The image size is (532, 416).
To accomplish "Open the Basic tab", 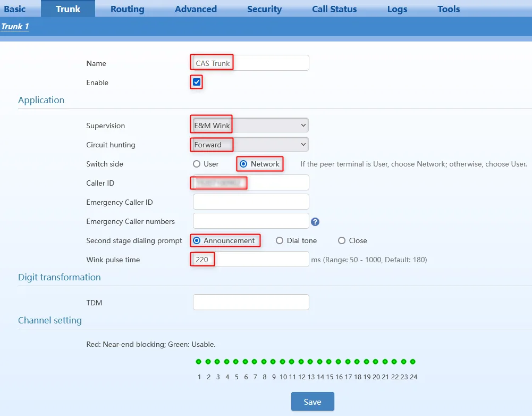I will (x=14, y=9).
